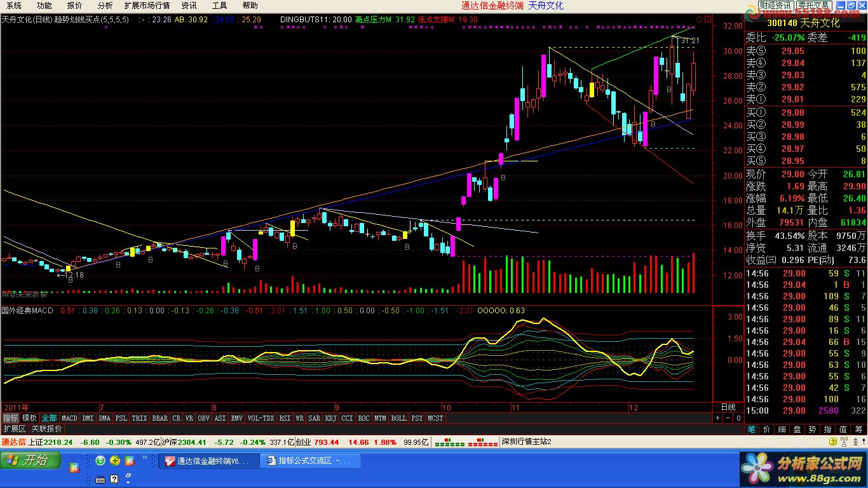Select the 指 tab in the quote panel
Image resolution: width=868 pixels, height=488 pixels.
coord(828,430)
